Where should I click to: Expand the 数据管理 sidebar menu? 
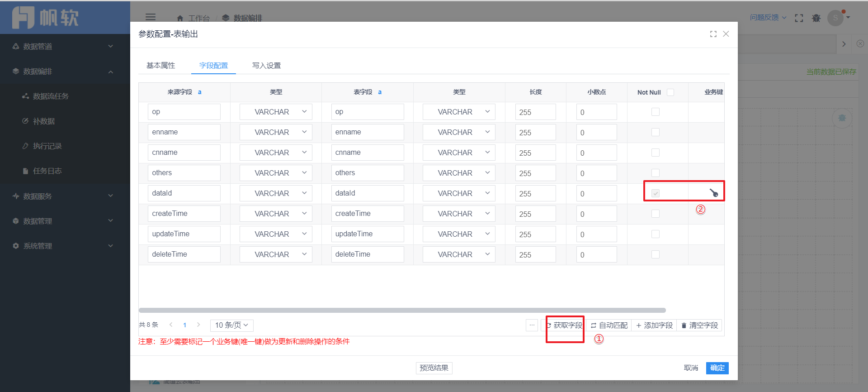pyautogui.click(x=65, y=221)
